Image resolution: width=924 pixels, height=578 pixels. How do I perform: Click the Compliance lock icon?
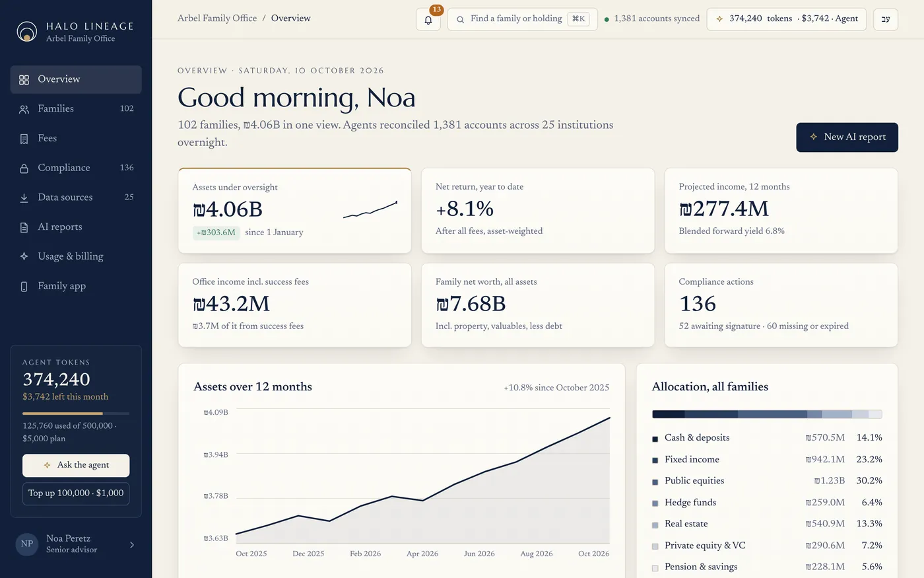pyautogui.click(x=24, y=168)
